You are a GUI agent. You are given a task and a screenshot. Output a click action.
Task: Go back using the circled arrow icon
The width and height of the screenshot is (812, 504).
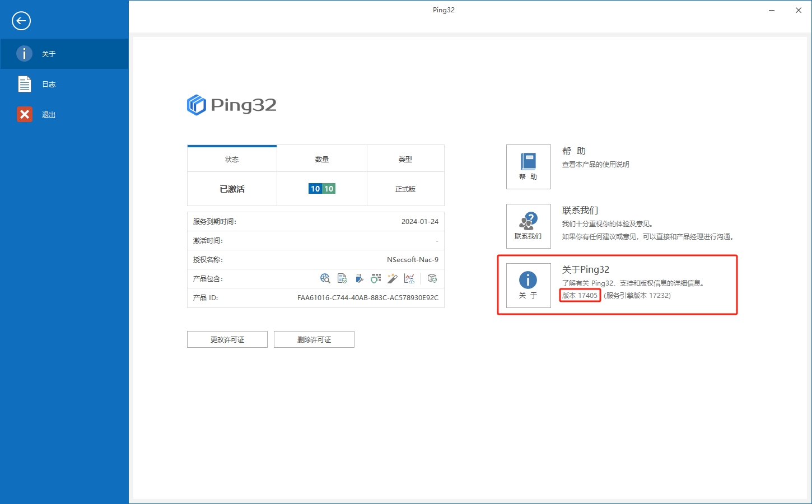click(21, 21)
